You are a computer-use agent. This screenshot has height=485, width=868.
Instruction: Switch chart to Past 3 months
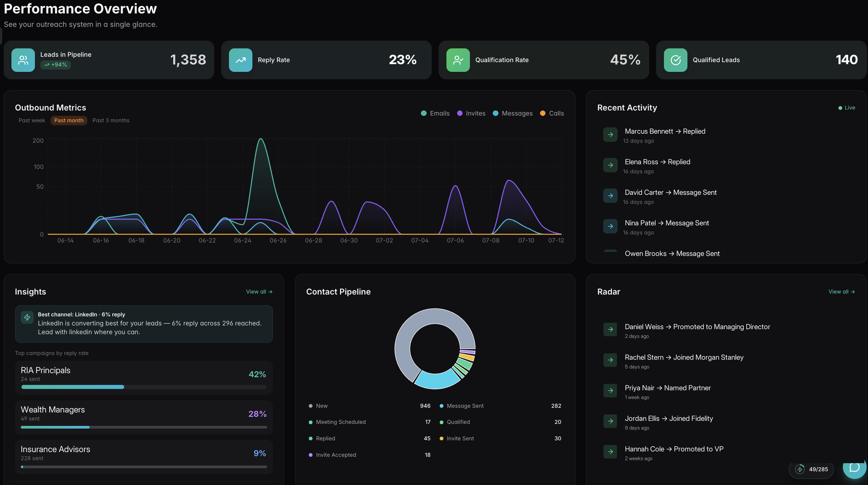pyautogui.click(x=111, y=121)
